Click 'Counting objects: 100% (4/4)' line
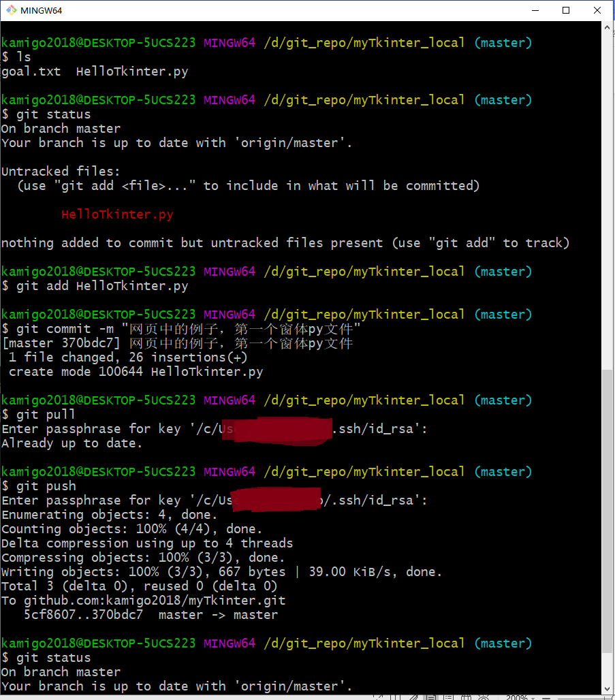Viewport: 615px width, 700px height. pyautogui.click(x=131, y=529)
